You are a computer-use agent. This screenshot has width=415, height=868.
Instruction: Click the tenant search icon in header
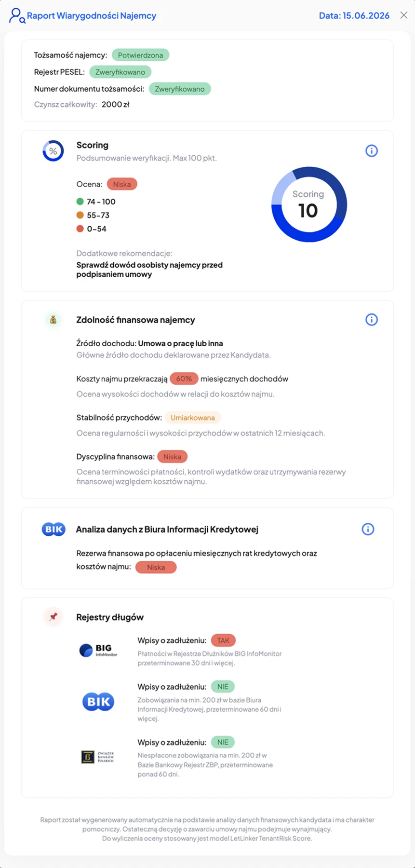coord(17,15)
